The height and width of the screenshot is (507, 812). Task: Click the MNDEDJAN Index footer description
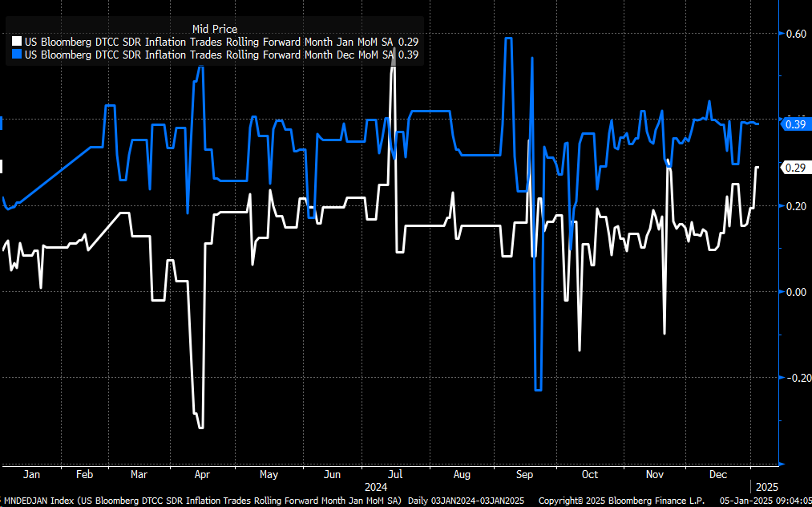coord(203,501)
